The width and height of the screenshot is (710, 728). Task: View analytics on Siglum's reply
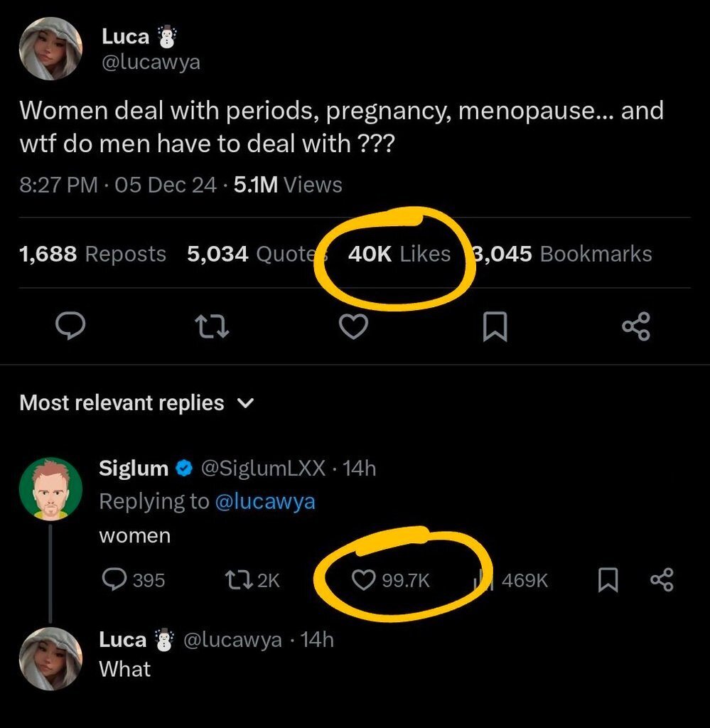483,580
